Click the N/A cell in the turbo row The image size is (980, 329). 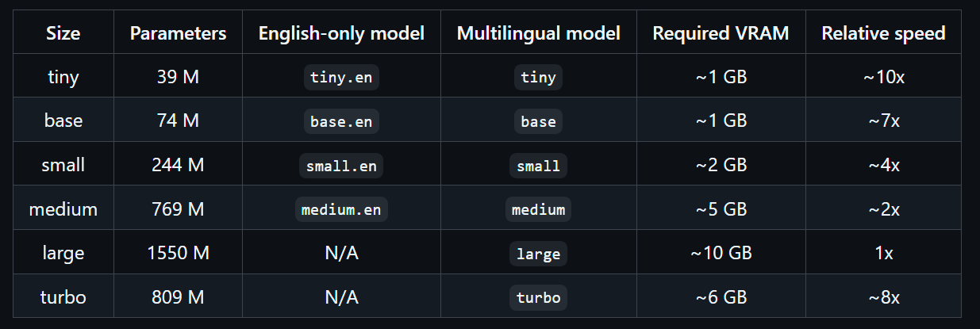coord(341,298)
